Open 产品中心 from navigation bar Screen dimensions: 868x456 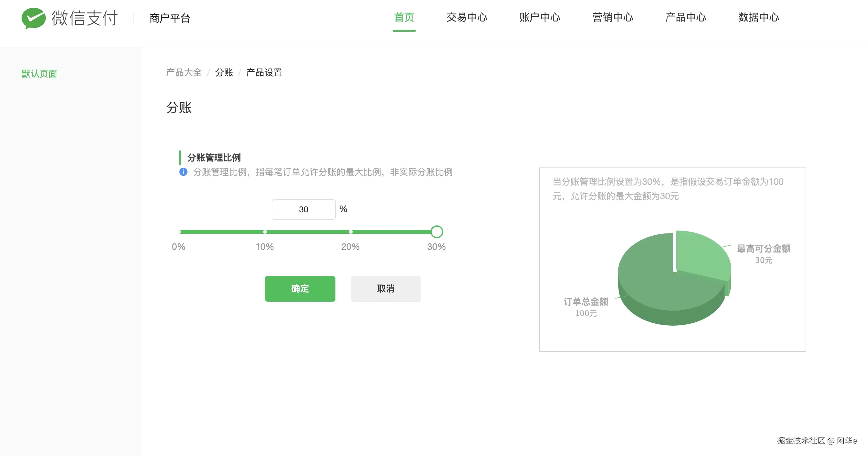[685, 18]
